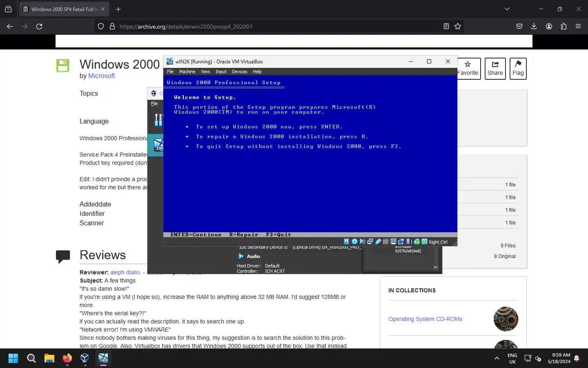Open Save to Pocket icon in Firefox toolbar
Viewport: 588px width, 368px height.
click(x=519, y=26)
